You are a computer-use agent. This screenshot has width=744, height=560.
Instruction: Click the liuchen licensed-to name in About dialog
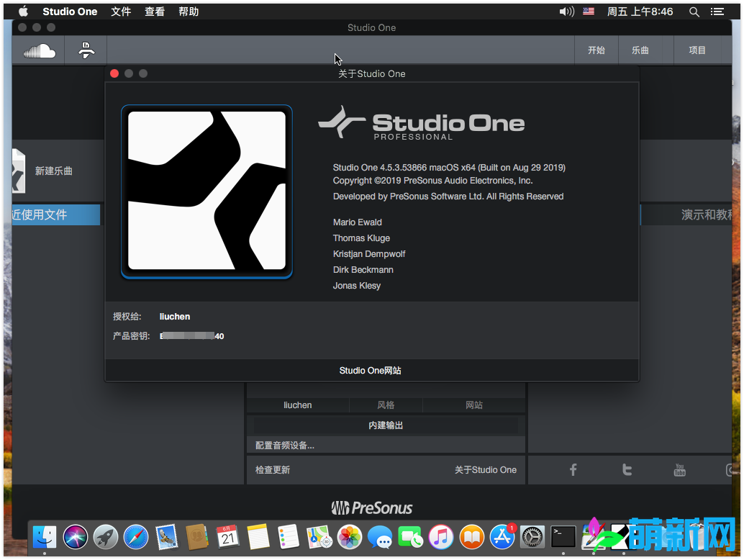tap(175, 317)
